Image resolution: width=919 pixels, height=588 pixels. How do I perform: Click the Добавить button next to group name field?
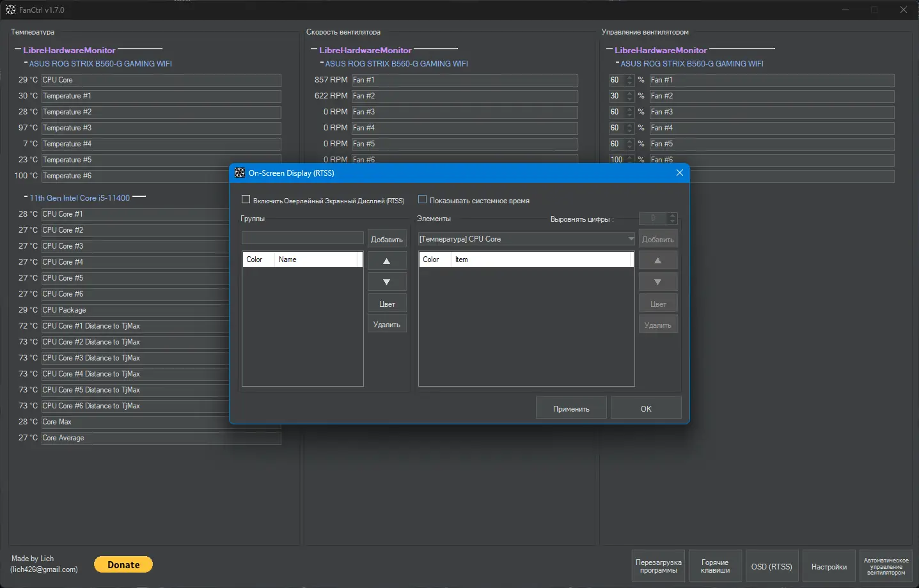click(x=387, y=239)
